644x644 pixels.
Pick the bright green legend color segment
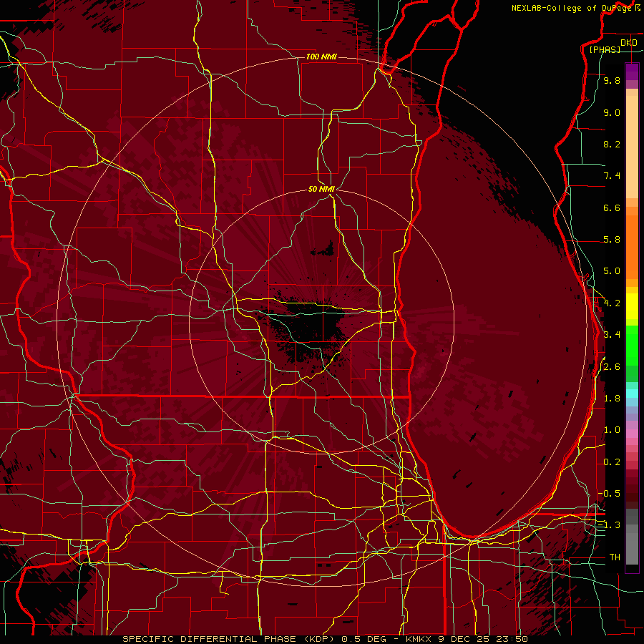pyautogui.click(x=632, y=345)
